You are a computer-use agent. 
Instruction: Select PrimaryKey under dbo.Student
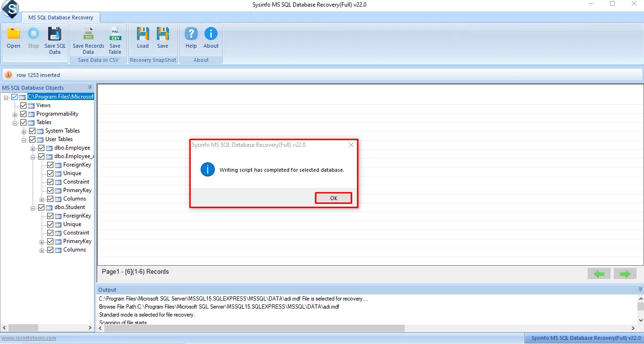click(77, 241)
